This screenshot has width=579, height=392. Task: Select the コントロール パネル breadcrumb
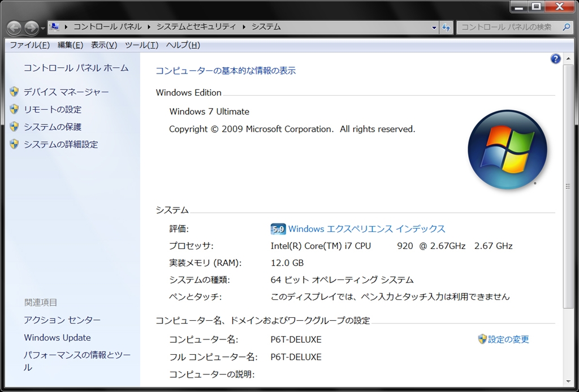[x=107, y=27]
